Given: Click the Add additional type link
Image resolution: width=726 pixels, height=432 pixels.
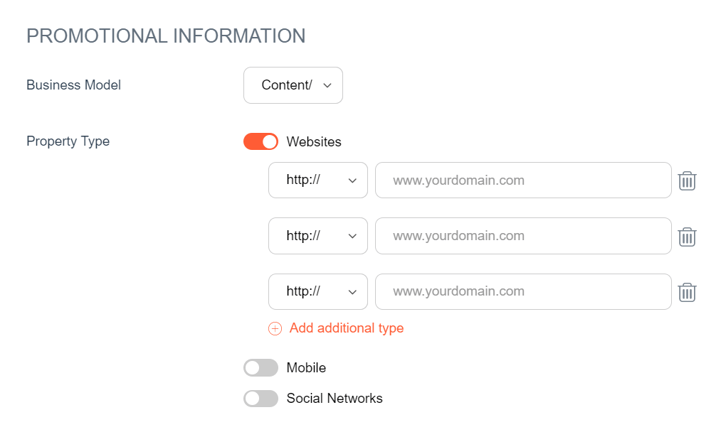Looking at the screenshot, I should pyautogui.click(x=346, y=328).
